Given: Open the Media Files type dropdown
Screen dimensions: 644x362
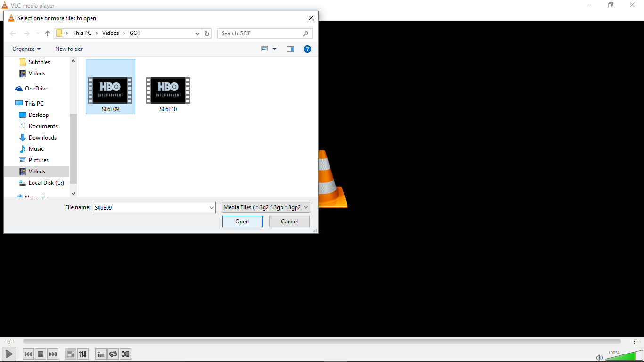Looking at the screenshot, I should [266, 207].
